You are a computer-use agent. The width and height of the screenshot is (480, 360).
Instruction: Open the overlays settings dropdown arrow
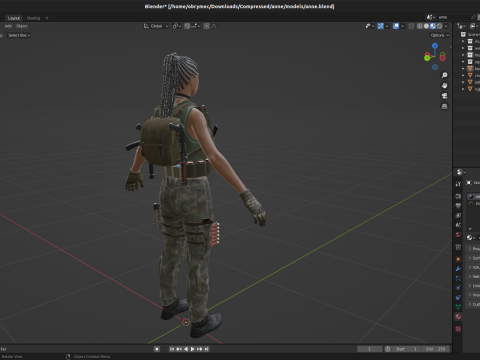[x=402, y=26]
